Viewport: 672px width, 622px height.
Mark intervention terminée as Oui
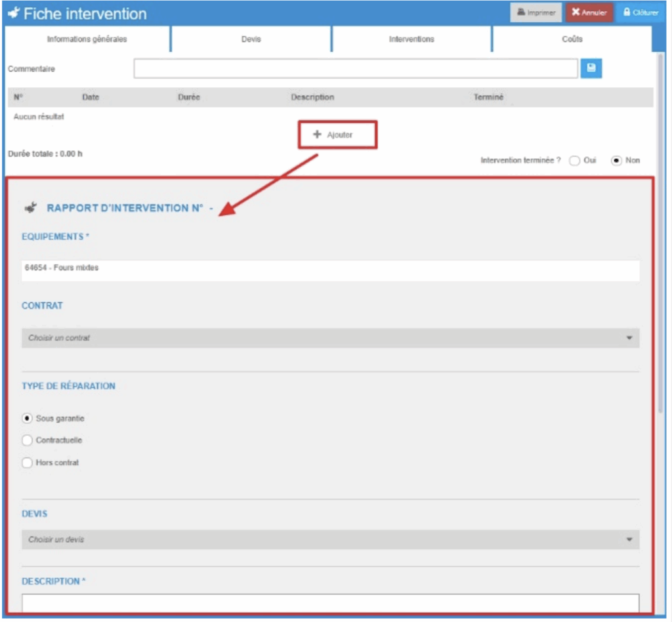(574, 161)
